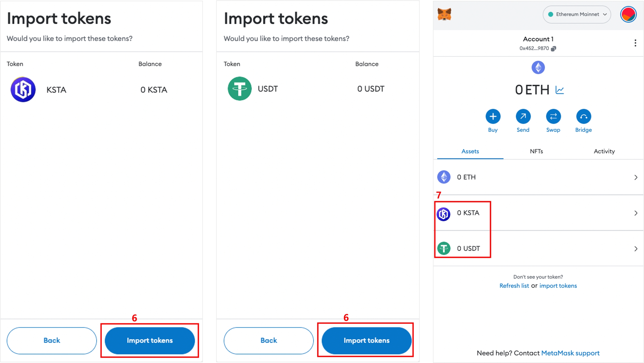The image size is (644, 363).
Task: Click the large 0 ETH balance heading
Action: (x=532, y=90)
